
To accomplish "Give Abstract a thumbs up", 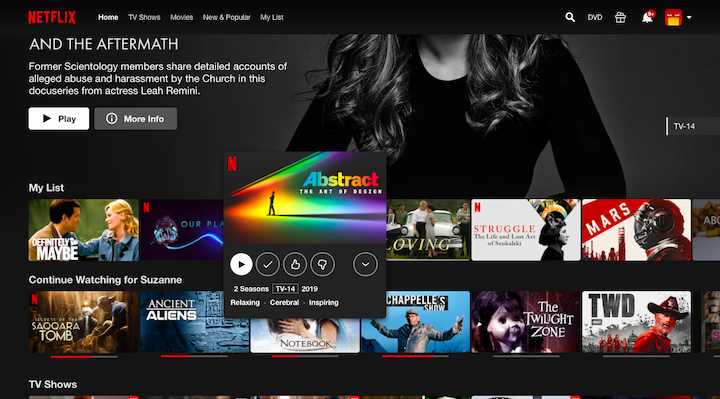I will (295, 264).
